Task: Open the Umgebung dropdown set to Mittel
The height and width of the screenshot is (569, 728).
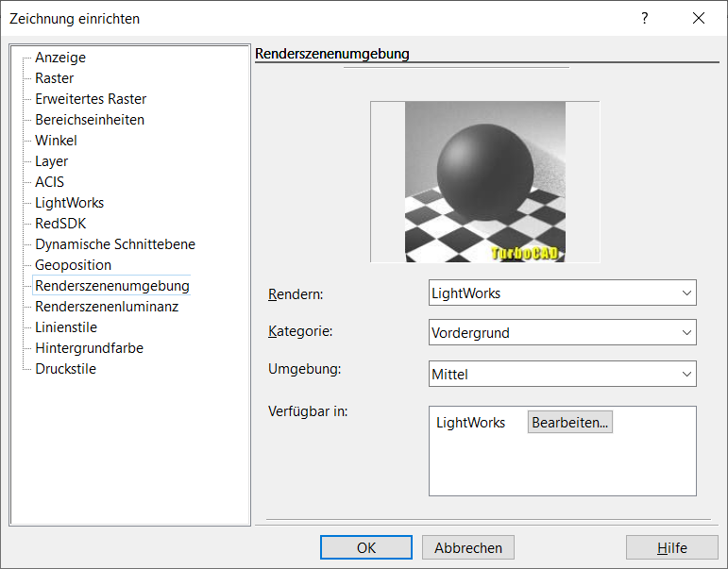Action: tap(562, 374)
